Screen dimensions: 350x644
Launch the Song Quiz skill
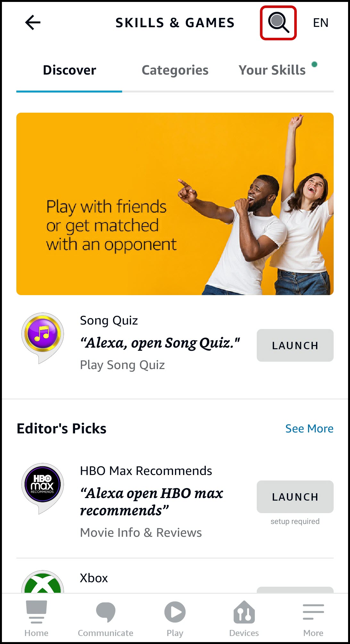tap(295, 345)
